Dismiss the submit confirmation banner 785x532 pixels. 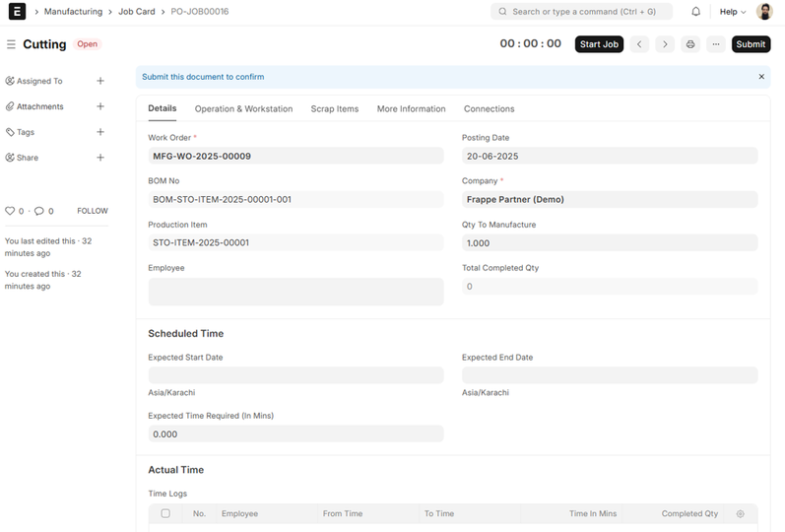(761, 77)
